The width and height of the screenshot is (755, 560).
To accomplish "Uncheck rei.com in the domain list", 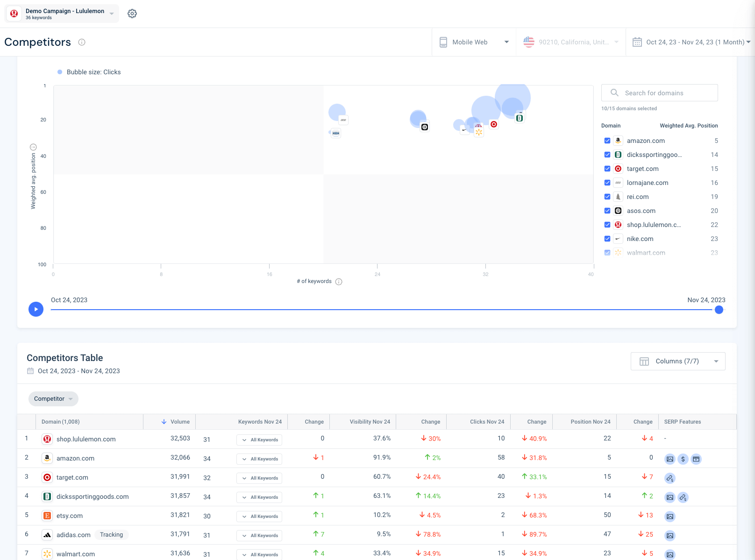I will [x=607, y=197].
